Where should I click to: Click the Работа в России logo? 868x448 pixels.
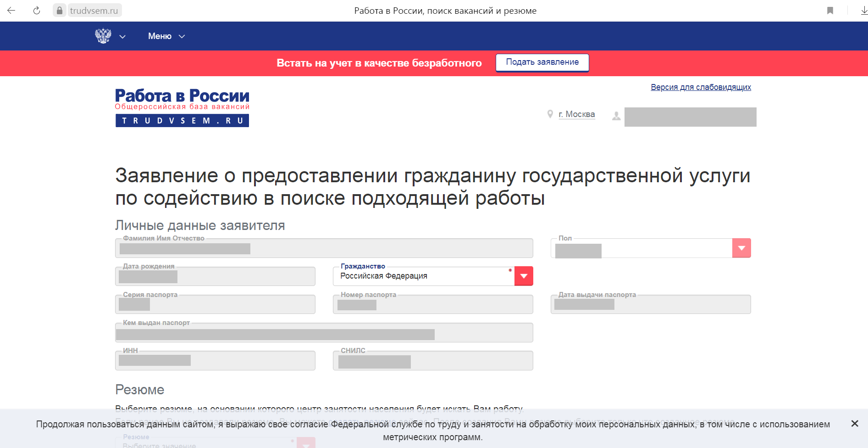pos(182,107)
